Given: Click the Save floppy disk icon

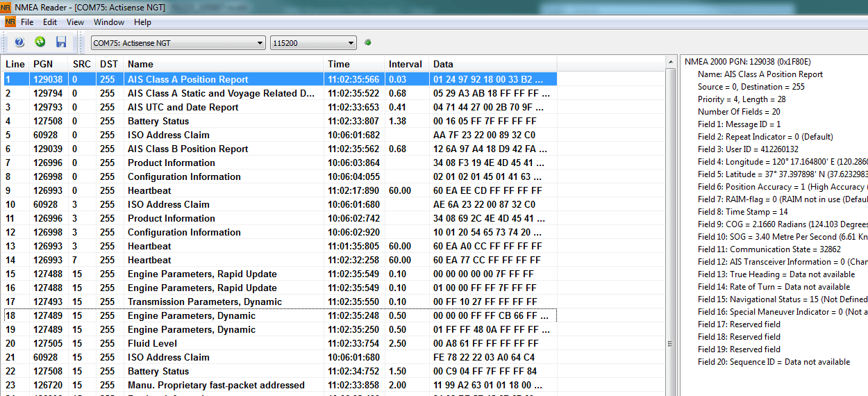Looking at the screenshot, I should click(61, 42).
